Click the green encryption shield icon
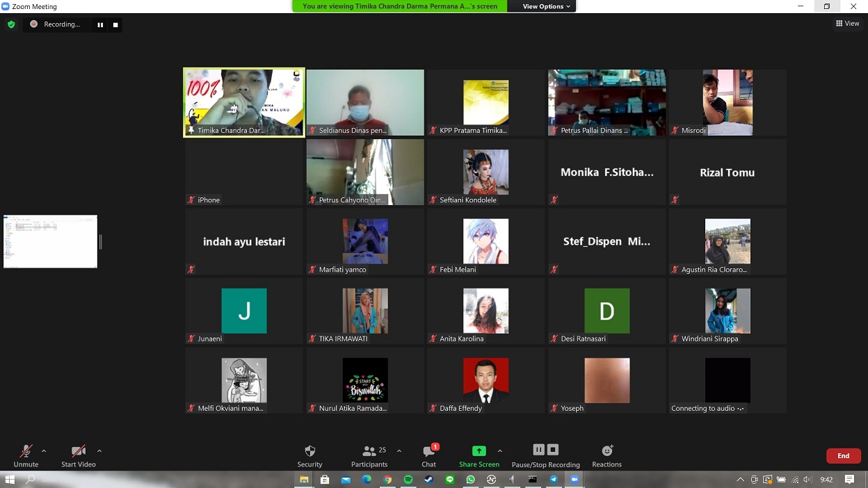This screenshot has height=488, width=868. pyautogui.click(x=11, y=24)
